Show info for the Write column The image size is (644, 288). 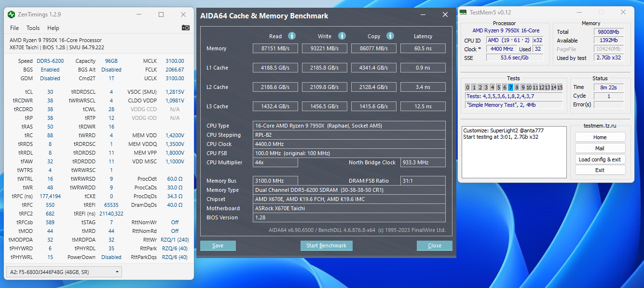coord(342,36)
